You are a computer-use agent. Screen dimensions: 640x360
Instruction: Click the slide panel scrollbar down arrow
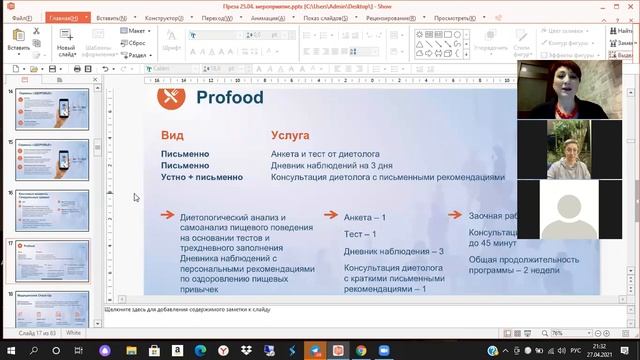point(97,324)
